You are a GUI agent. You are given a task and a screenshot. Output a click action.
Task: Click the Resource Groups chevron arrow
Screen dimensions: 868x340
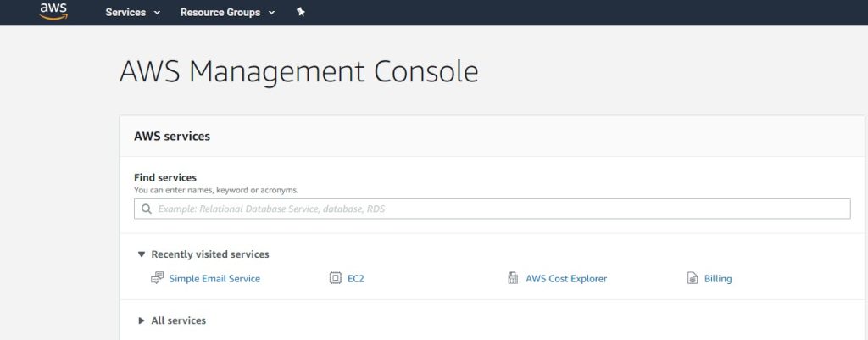(x=271, y=12)
